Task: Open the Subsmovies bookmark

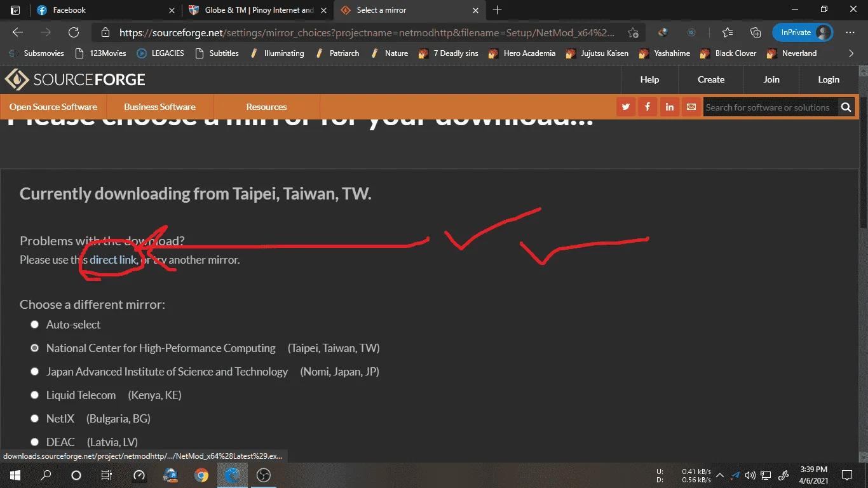Action: click(x=37, y=53)
